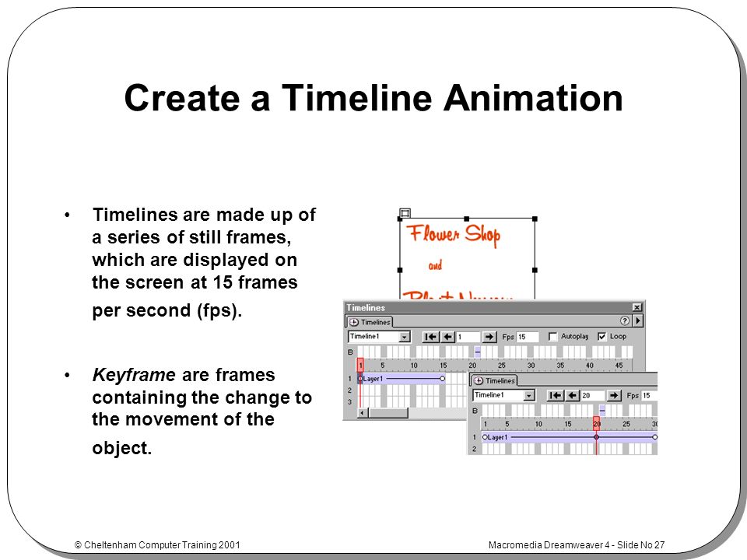Click the behavior marker in front panel's B channel
This screenshot has height=560, width=747.
coord(602,410)
